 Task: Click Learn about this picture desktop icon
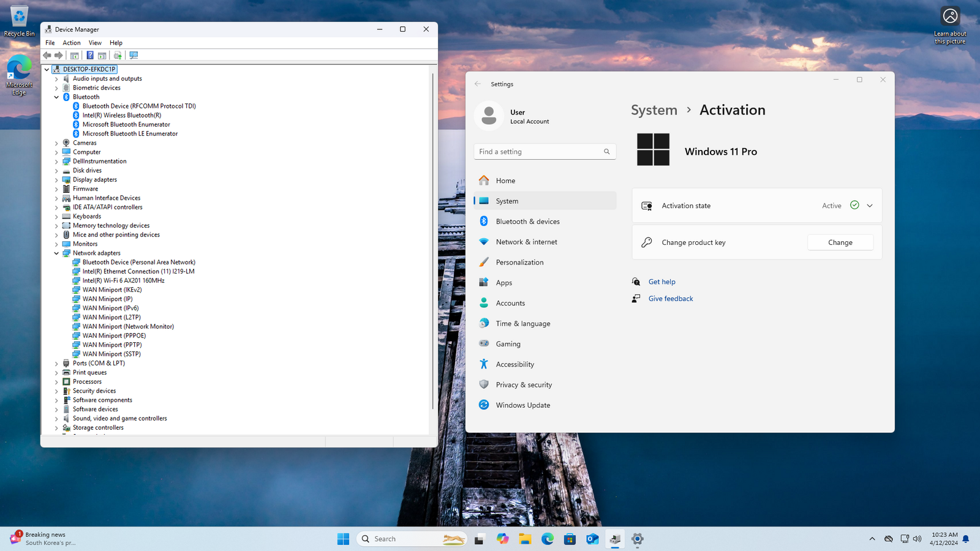pos(950,25)
